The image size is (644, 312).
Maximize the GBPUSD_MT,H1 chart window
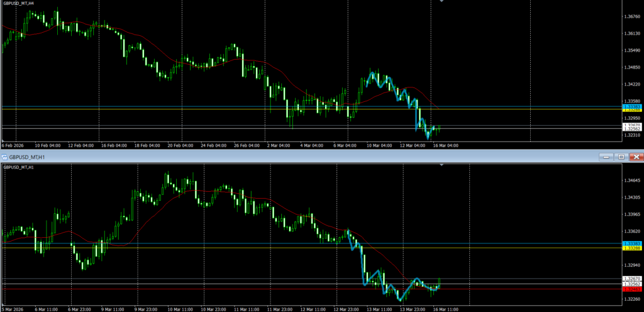pyautogui.click(x=621, y=157)
